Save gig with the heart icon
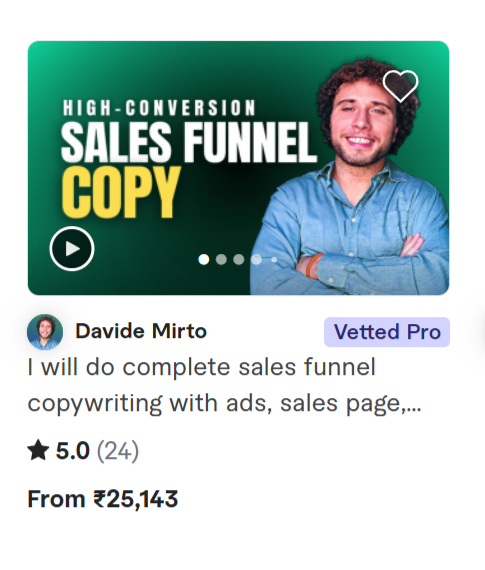The image size is (485, 570). click(400, 86)
